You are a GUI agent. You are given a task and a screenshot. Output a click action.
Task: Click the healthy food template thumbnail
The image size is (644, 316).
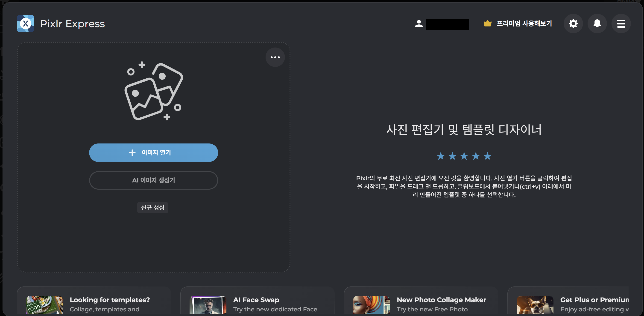click(44, 305)
